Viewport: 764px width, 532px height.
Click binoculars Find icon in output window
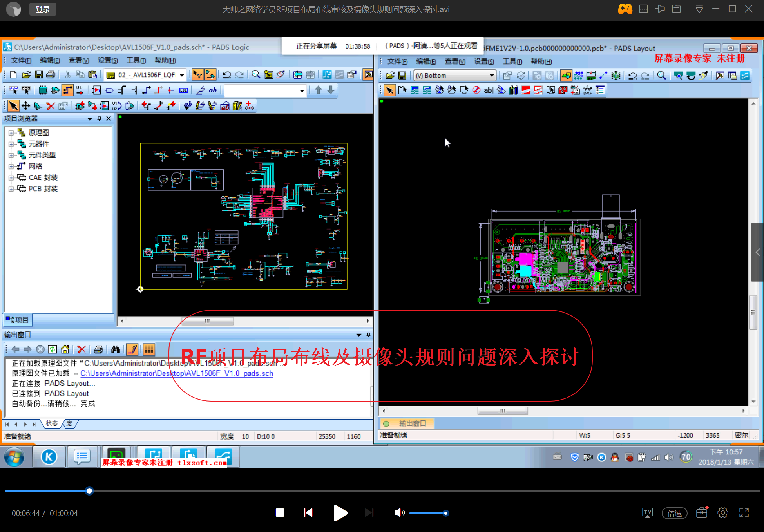[115, 349]
